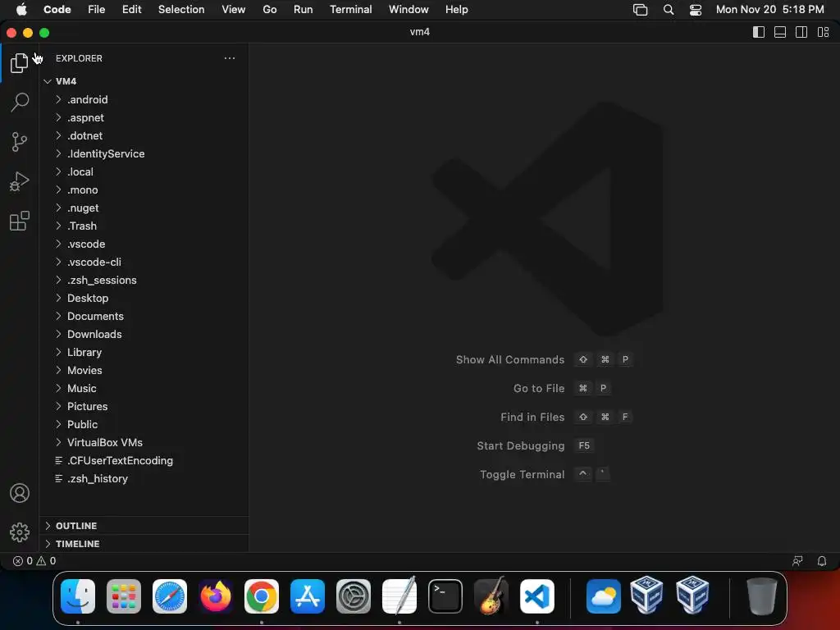Select the Public folder row

(x=144, y=424)
